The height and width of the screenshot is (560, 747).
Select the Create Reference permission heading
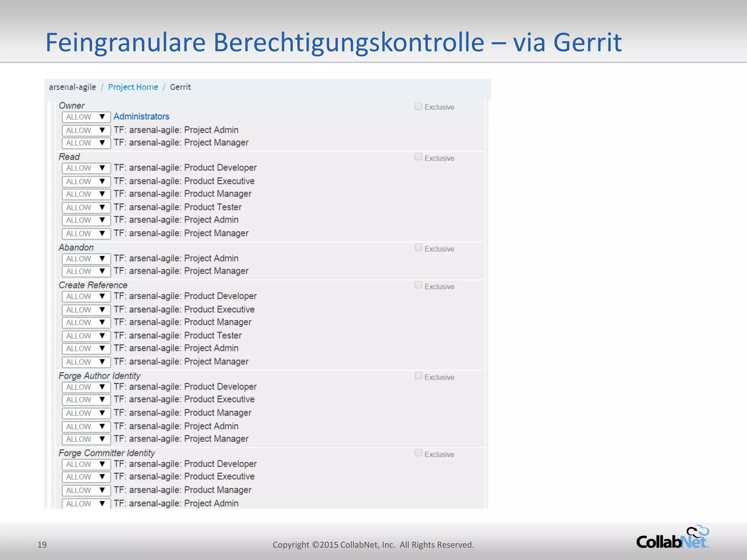pyautogui.click(x=93, y=285)
